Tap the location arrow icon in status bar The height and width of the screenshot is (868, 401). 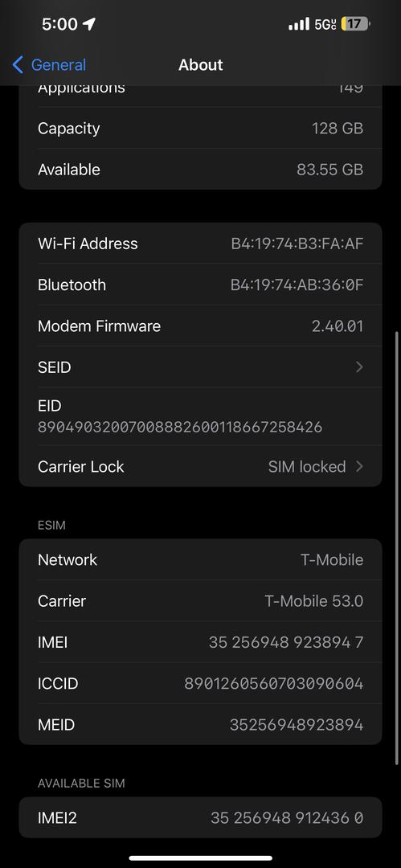[88, 24]
